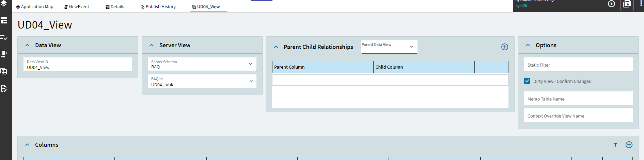This screenshot has width=644, height=160.
Task: Click the preview play icon in top bar
Action: click(x=611, y=4)
